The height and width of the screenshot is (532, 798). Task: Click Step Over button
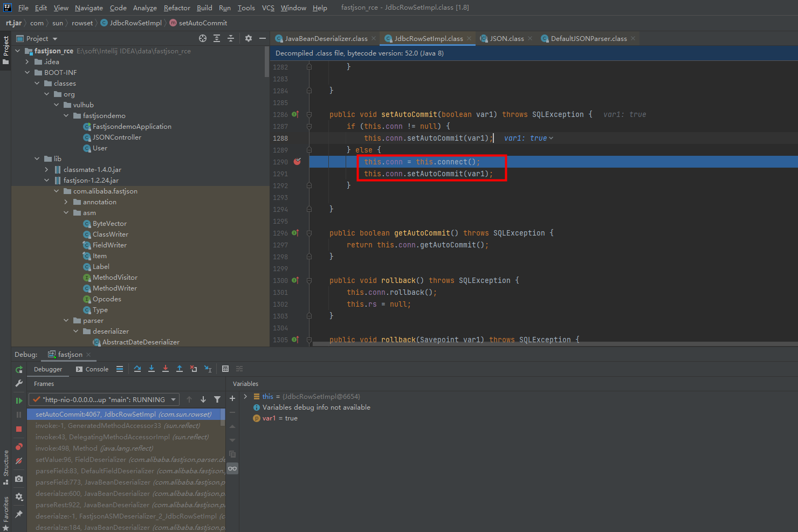137,369
